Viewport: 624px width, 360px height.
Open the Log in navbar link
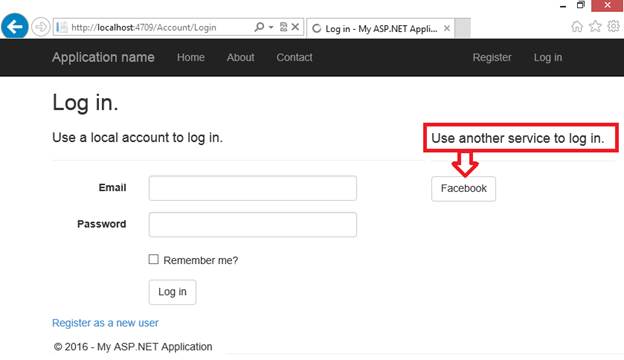tap(548, 57)
